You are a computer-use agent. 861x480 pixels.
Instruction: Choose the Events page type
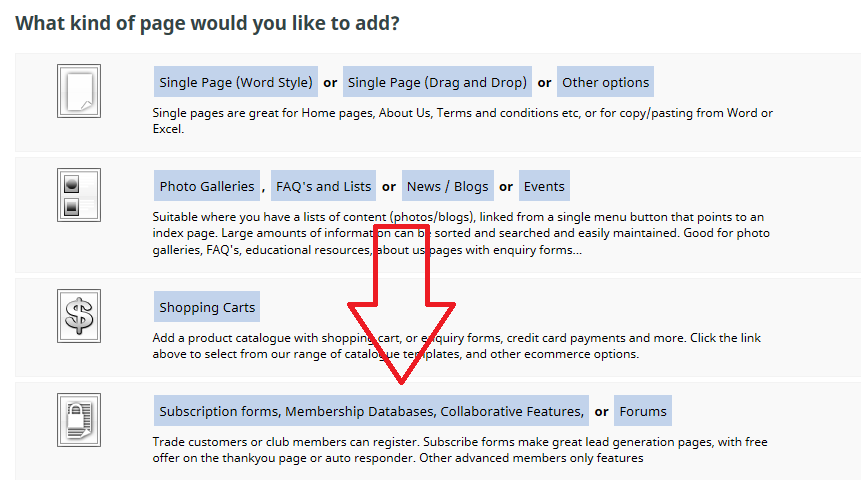(x=544, y=186)
